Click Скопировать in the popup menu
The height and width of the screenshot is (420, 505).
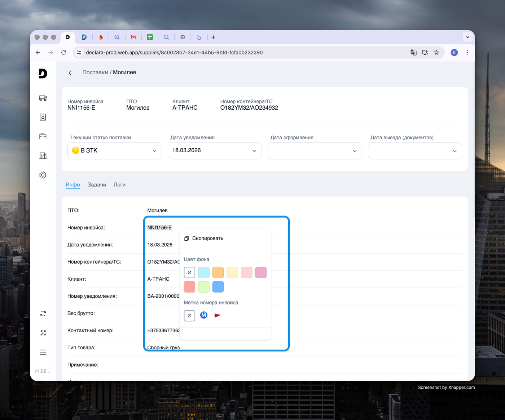(x=207, y=239)
